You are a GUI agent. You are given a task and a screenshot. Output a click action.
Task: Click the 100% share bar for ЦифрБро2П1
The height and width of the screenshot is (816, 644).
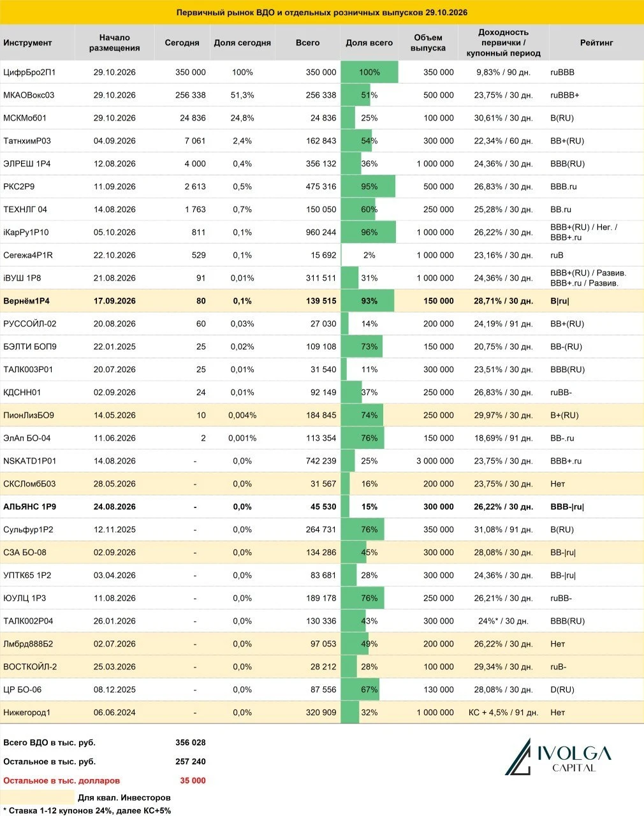pyautogui.click(x=370, y=72)
